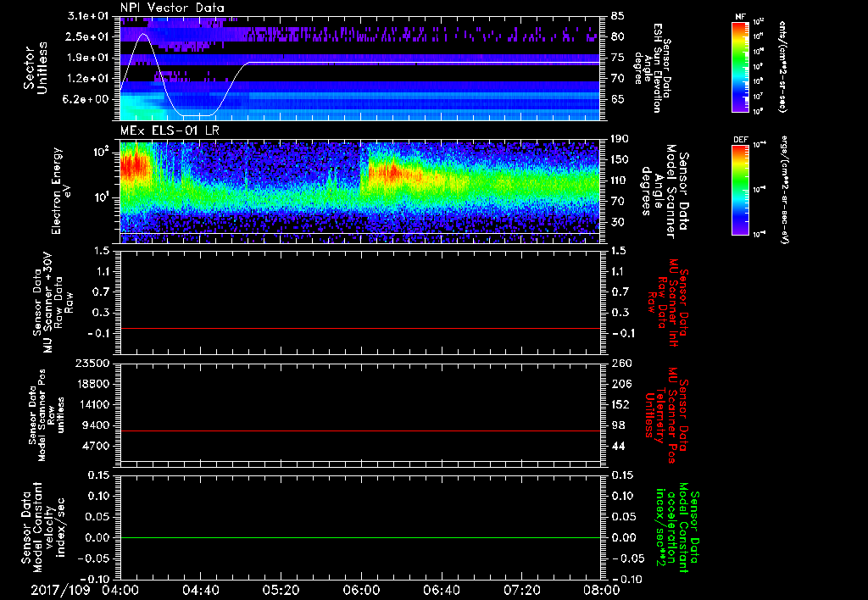Click the 3.1e+01 sector tick label
The image size is (868, 600).
click(90, 16)
